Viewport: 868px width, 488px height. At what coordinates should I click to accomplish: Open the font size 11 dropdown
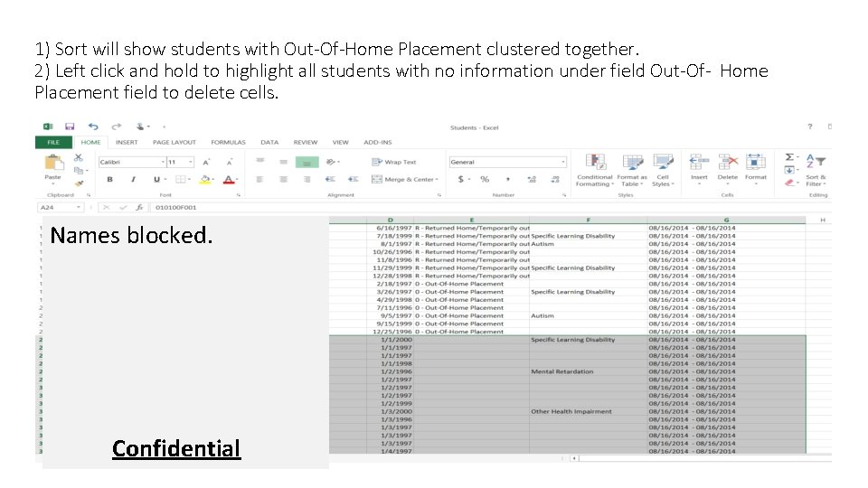(191, 162)
